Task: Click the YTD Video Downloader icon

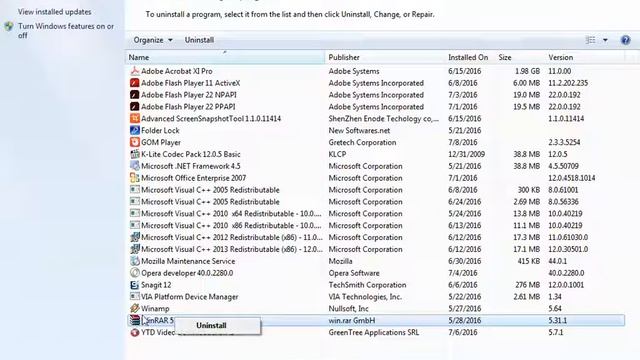Action: tap(135, 332)
